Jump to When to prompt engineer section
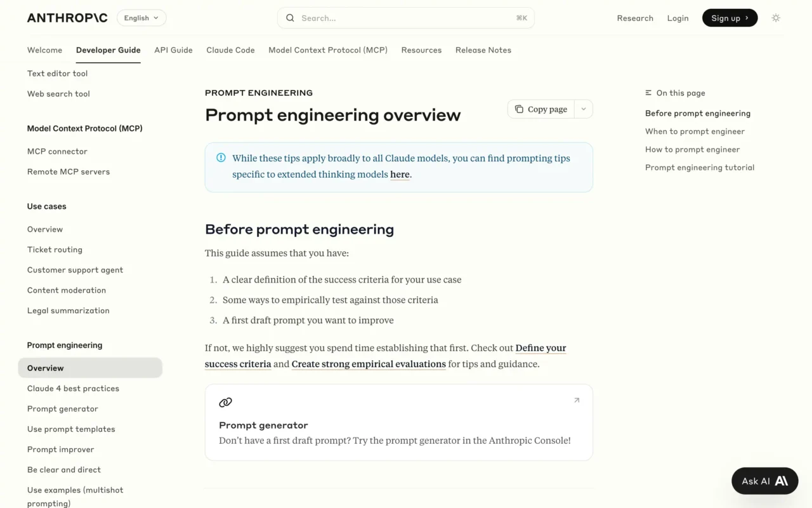The width and height of the screenshot is (812, 508). tap(695, 131)
